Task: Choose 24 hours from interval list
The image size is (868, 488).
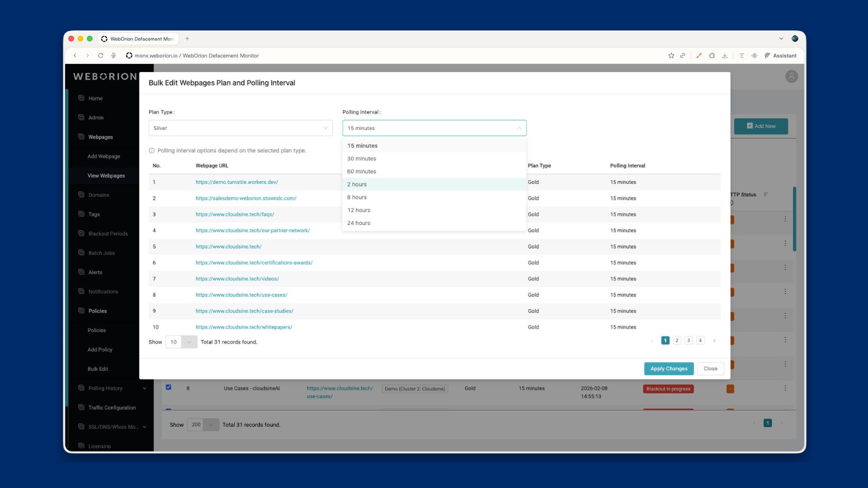Action: point(359,223)
